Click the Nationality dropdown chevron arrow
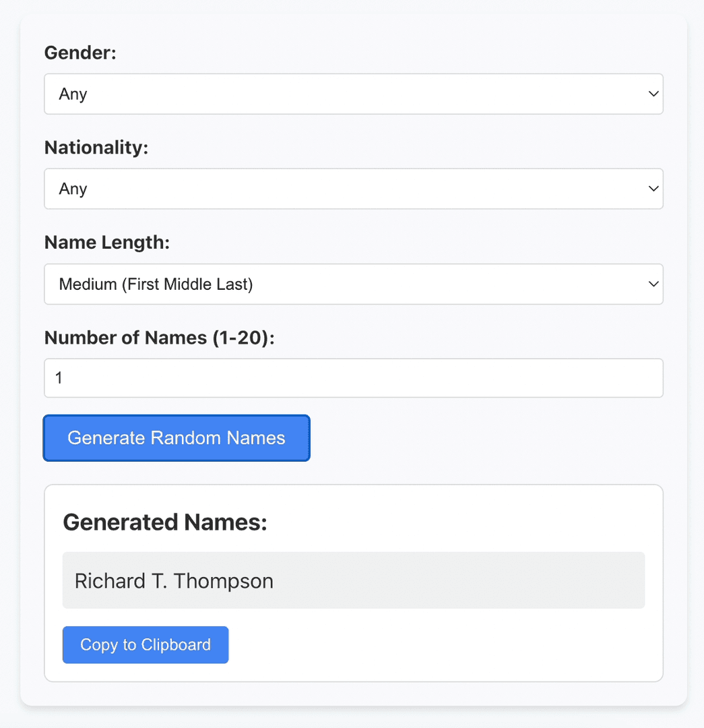This screenshot has height=728, width=704. pyautogui.click(x=653, y=189)
